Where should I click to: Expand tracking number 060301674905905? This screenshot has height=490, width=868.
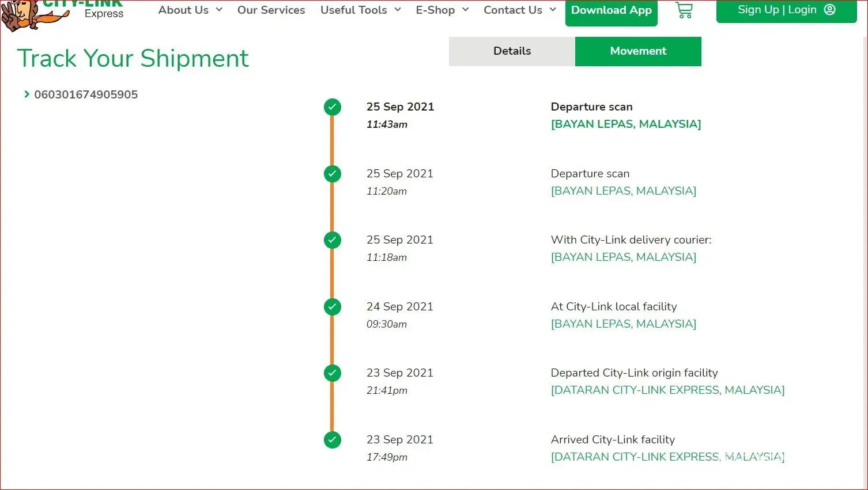[81, 94]
